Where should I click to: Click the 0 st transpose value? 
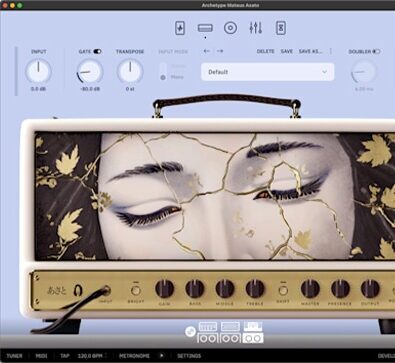130,89
